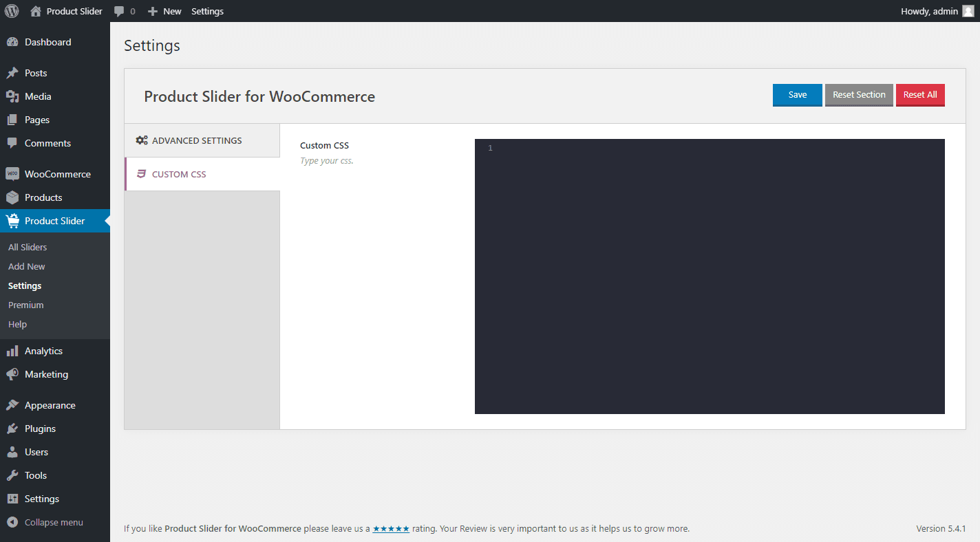Open the Advanced Settings tab
The height and width of the screenshot is (542, 980).
tap(202, 140)
